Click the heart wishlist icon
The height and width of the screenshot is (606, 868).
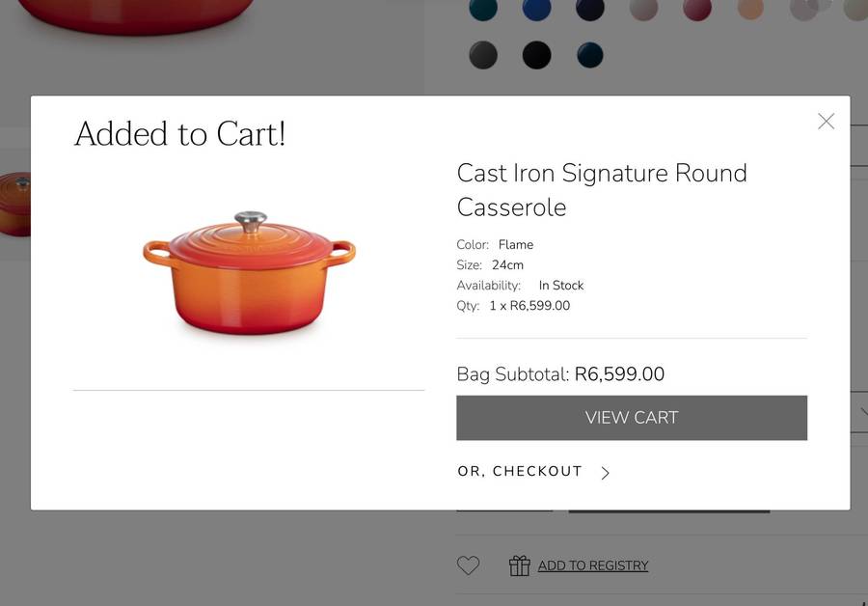tap(468, 565)
